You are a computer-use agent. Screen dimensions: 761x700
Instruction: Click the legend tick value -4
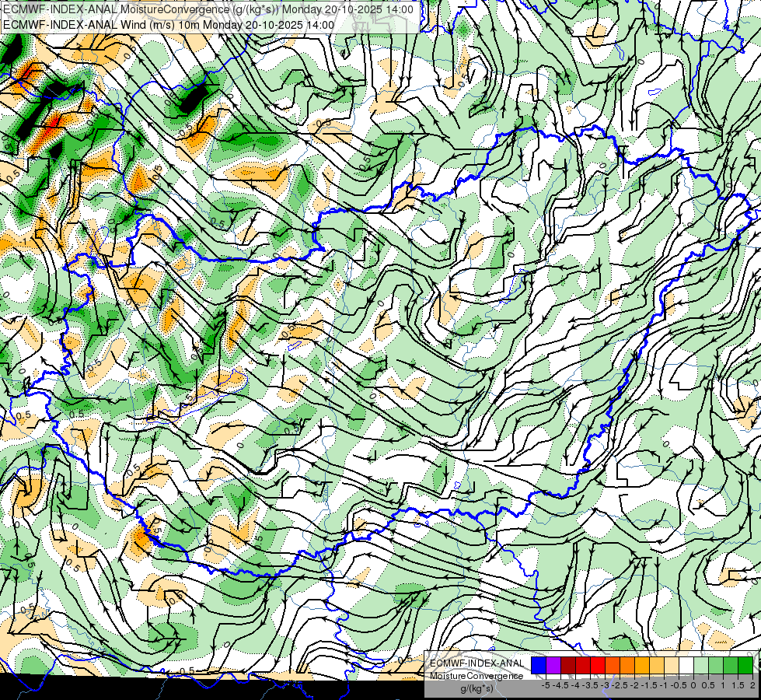575,685
